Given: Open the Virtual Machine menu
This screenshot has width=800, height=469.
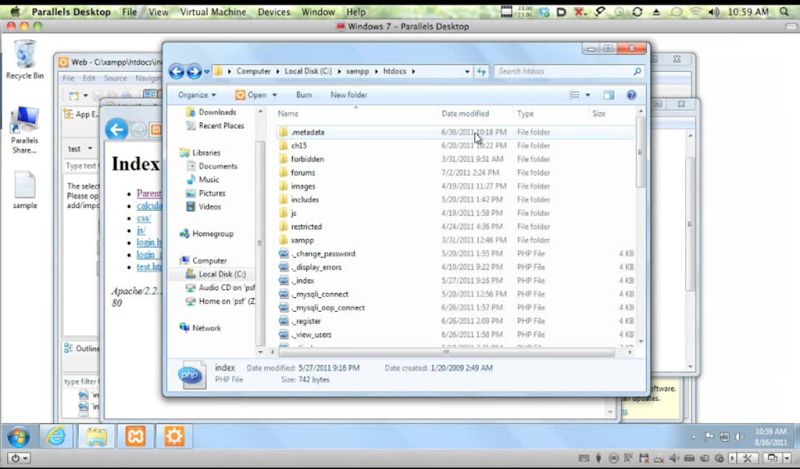Looking at the screenshot, I should tap(215, 12).
